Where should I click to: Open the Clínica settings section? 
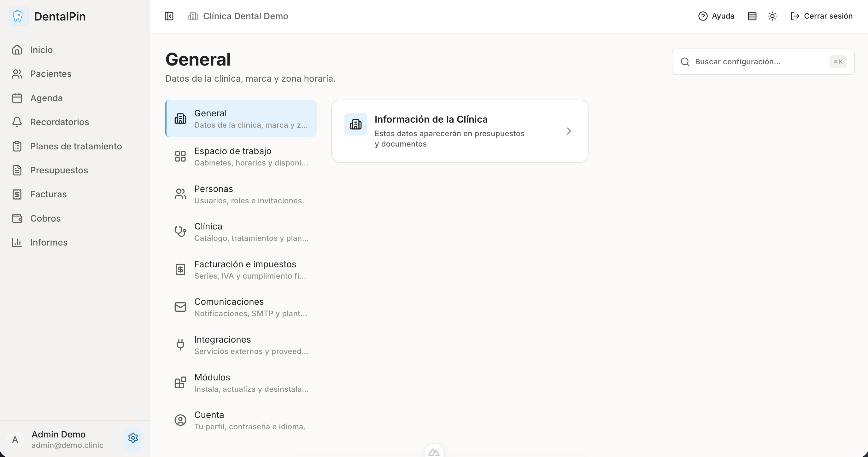pos(241,232)
